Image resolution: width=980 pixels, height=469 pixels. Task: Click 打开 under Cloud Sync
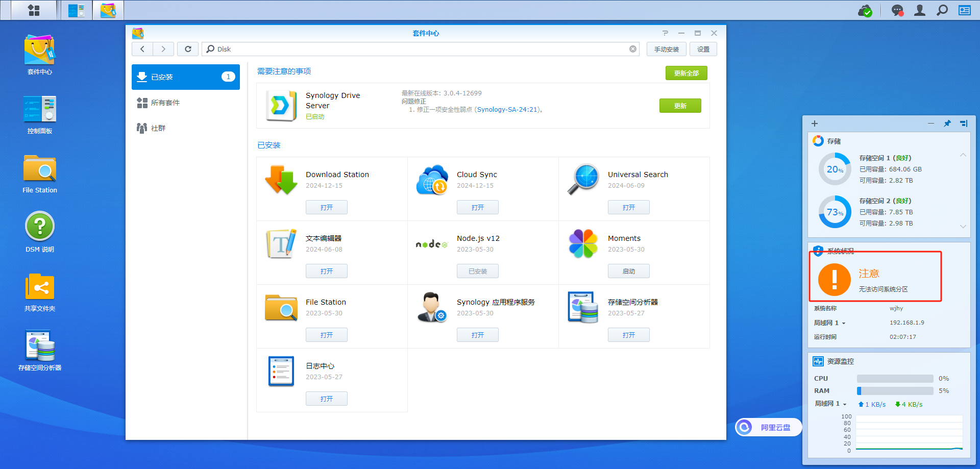pos(478,207)
